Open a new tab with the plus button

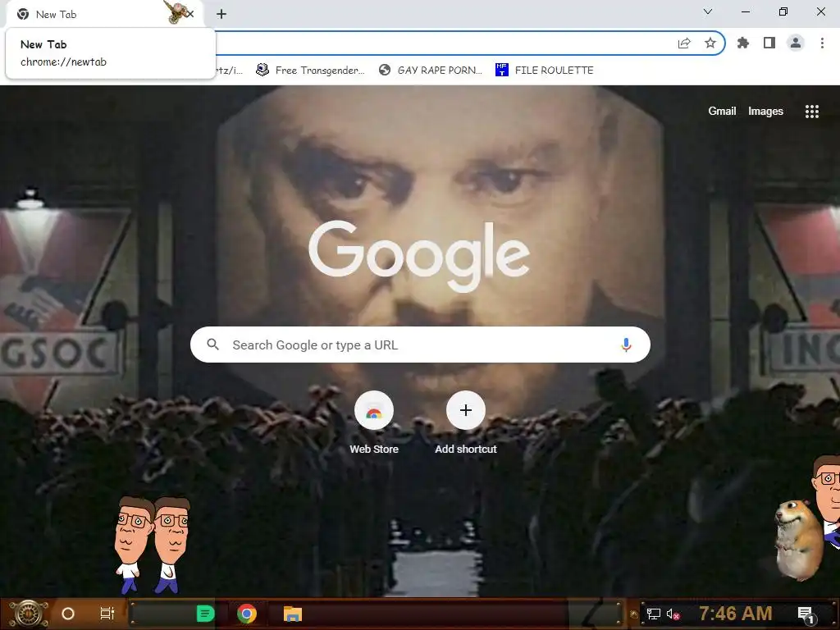(221, 14)
